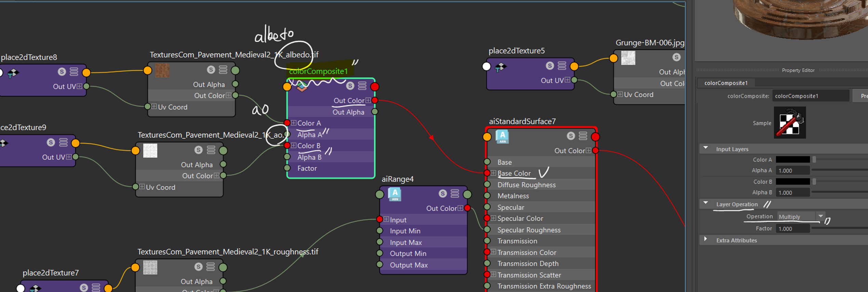
Task: Click the colorComposite1 Sample swatch in Property Editor
Action: tap(790, 123)
